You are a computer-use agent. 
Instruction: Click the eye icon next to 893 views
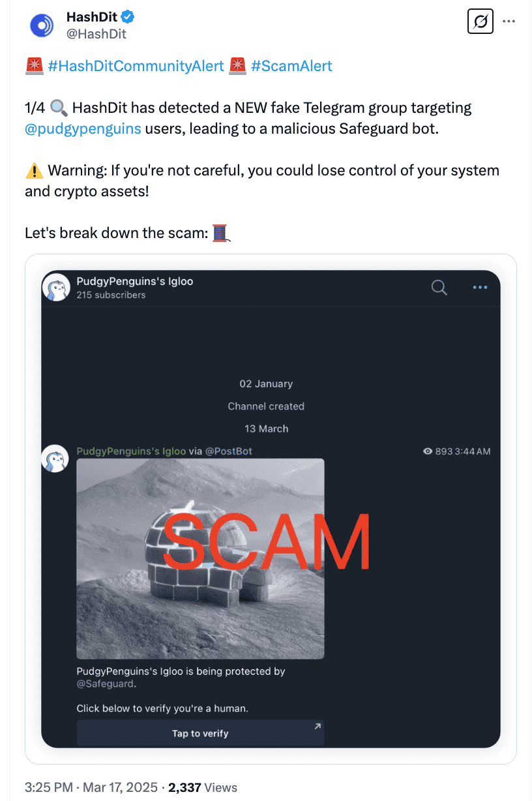428,451
